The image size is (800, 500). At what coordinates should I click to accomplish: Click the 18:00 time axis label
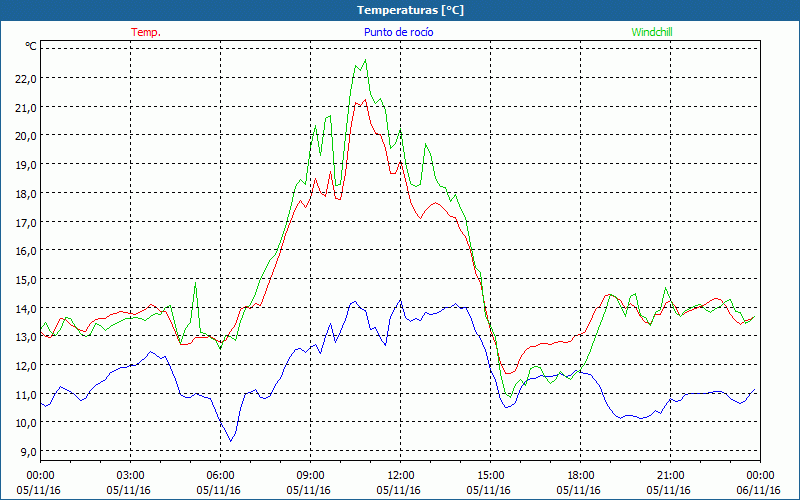tap(581, 476)
